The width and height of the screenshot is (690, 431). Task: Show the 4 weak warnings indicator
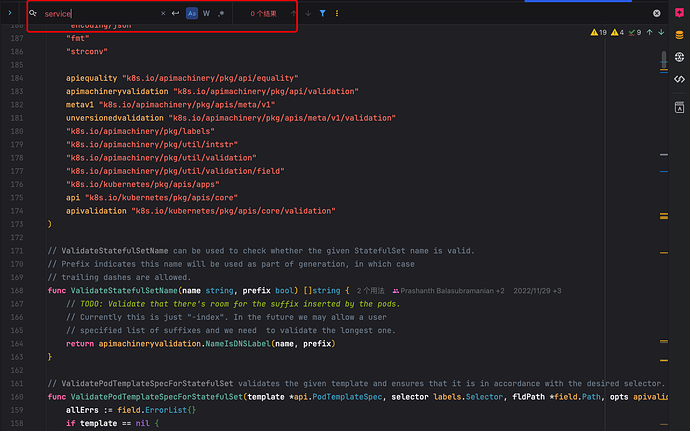[617, 32]
